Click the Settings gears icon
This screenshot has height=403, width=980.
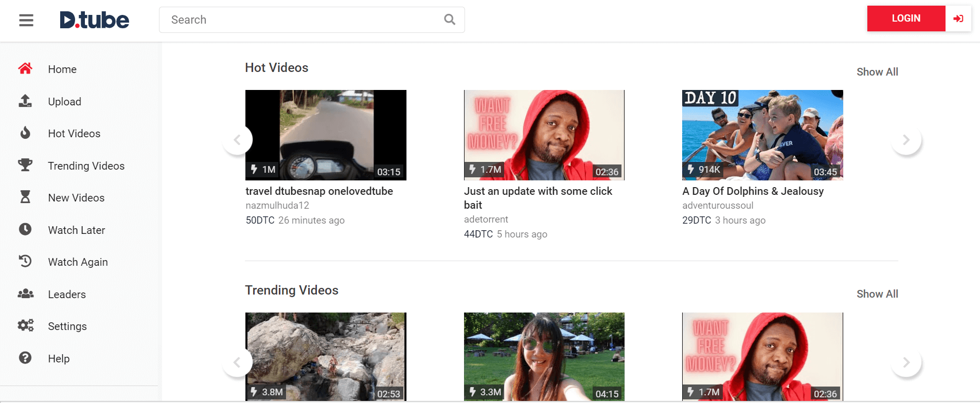pyautogui.click(x=25, y=325)
